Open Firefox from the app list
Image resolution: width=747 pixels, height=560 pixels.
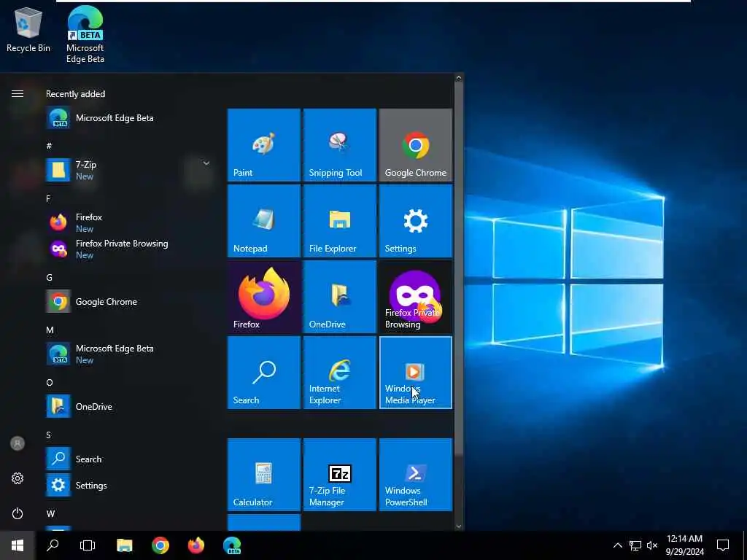(128, 222)
